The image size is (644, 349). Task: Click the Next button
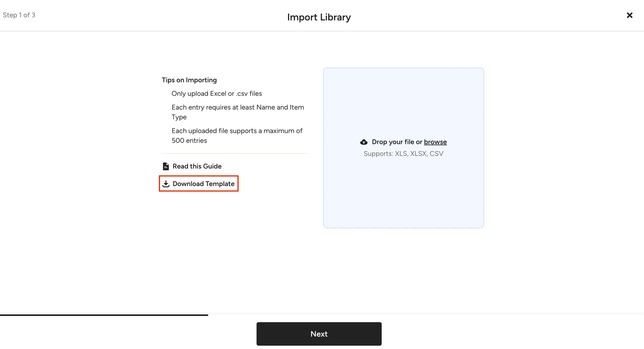pyautogui.click(x=319, y=334)
